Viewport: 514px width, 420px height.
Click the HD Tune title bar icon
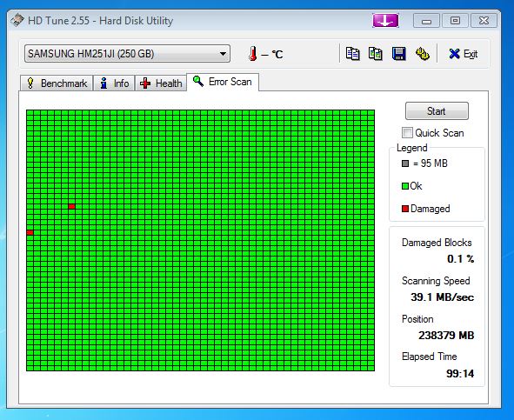[x=17, y=20]
